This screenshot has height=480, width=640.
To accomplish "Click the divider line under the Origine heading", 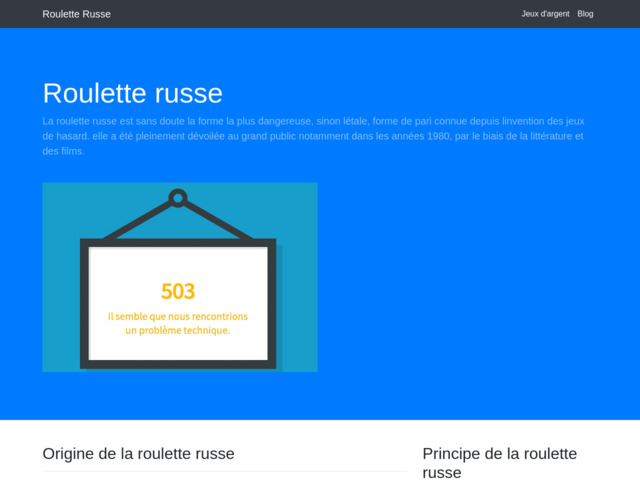I will pos(225,471).
